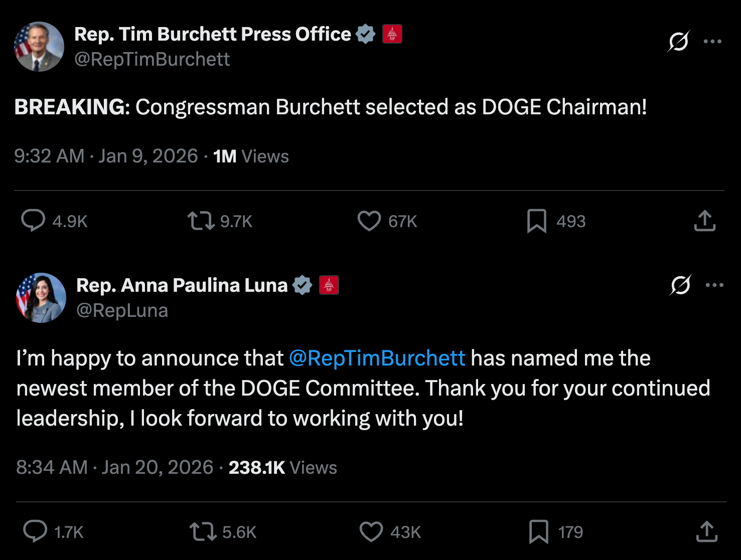741x560 pixels.
Task: Repost the Burchett Press Office tweet
Action: [201, 221]
